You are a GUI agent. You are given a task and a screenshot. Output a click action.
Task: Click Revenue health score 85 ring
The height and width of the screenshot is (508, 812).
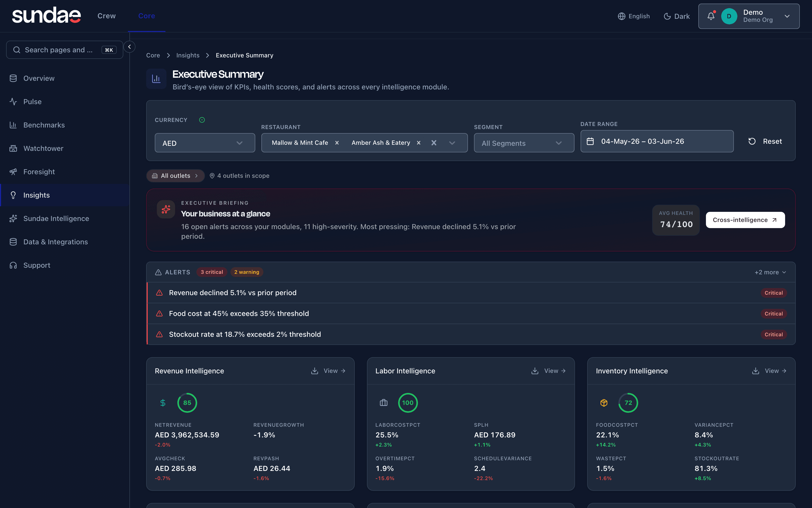[187, 403]
